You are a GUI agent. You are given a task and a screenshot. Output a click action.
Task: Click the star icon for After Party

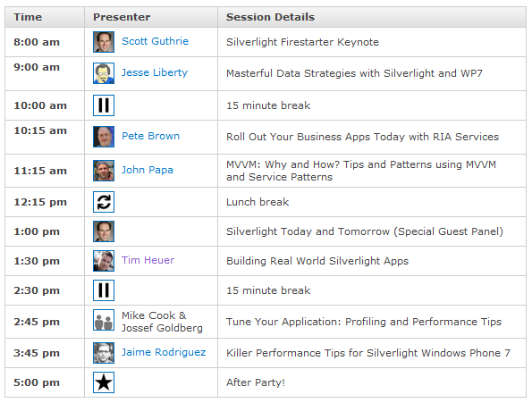[104, 382]
